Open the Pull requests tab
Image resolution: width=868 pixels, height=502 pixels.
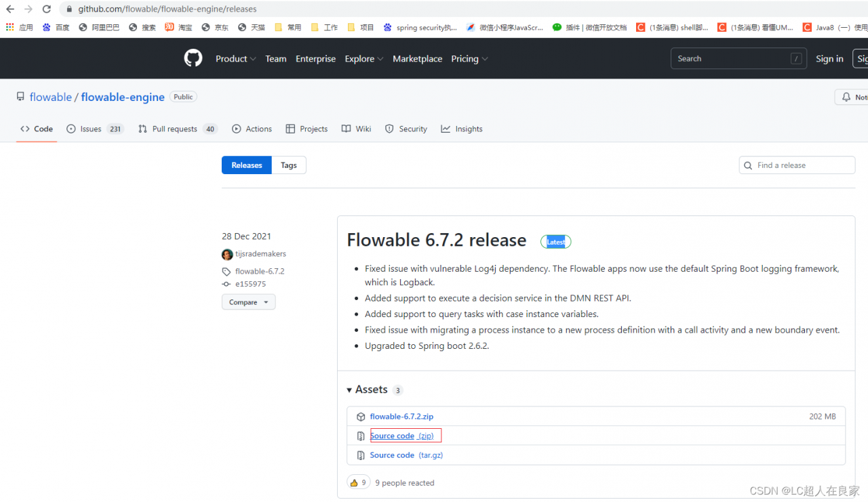point(178,129)
